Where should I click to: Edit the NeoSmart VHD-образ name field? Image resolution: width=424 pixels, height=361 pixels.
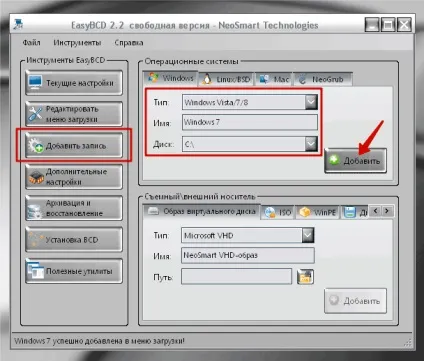pos(248,255)
